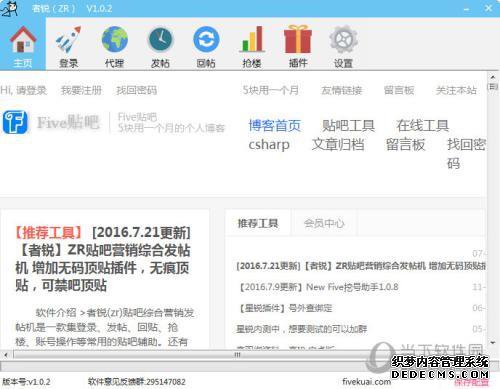This screenshot has height=389, width=500.
Task: Open the 5块用一个月 link
Action: 270,90
